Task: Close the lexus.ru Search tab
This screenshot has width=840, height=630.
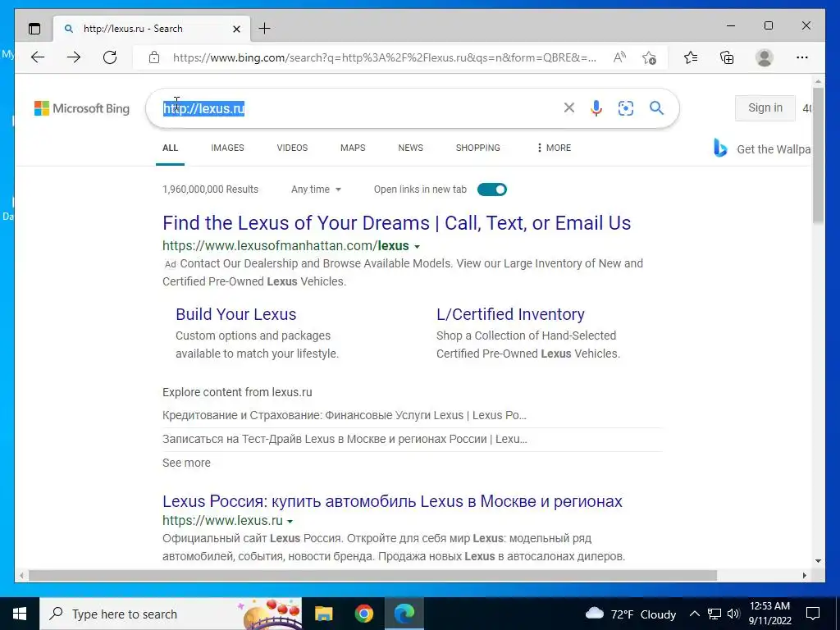Action: click(x=236, y=29)
